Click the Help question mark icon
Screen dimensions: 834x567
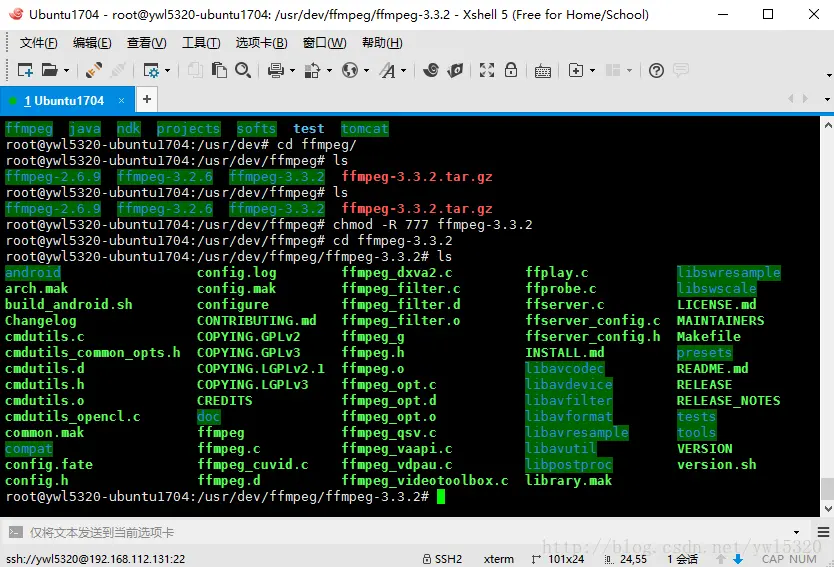656,70
